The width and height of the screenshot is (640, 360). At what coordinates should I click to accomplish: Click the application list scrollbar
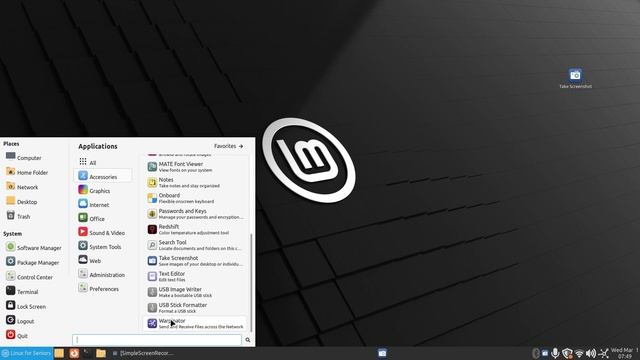click(251, 282)
